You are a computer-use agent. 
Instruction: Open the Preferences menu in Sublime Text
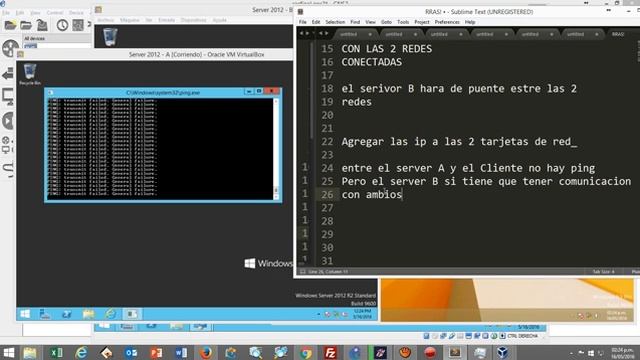[x=447, y=22]
